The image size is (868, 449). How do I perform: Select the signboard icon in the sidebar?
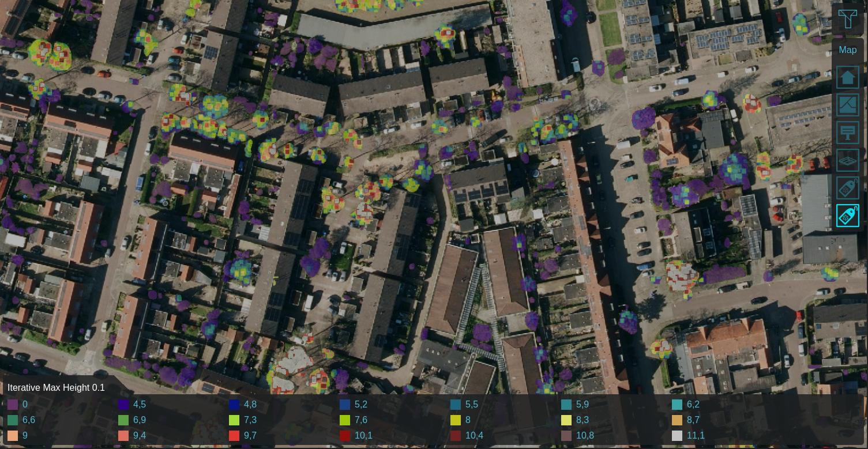pos(847,133)
